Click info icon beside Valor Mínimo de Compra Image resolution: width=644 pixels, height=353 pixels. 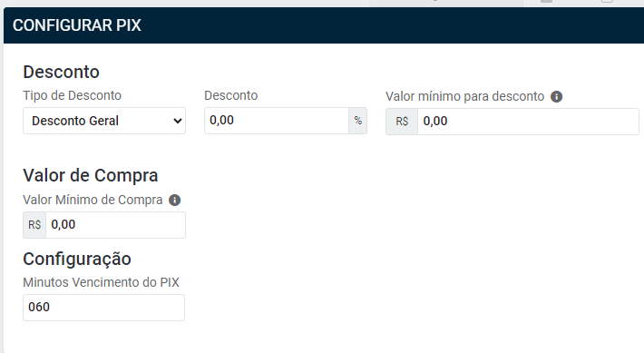(x=174, y=201)
